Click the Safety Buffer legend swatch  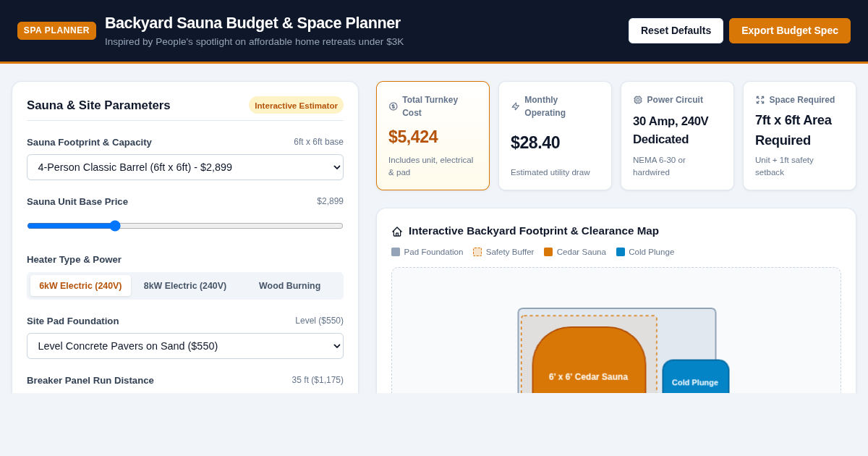point(477,252)
